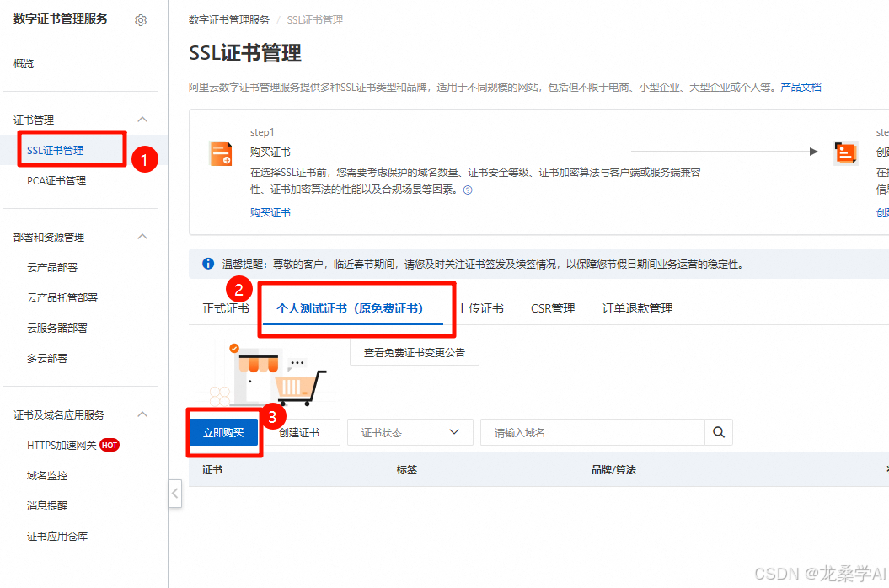Click the shopping cart illustration
Viewport: 889px width, 588px height.
pos(301,388)
